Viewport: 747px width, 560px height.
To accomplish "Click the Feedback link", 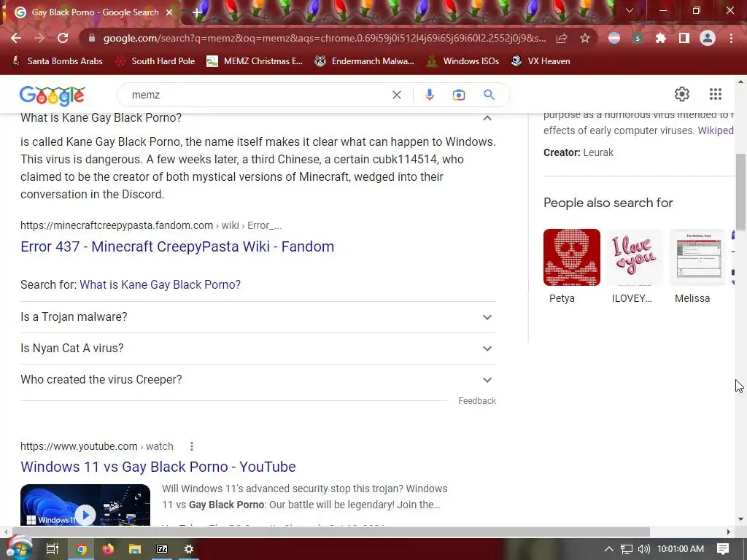I will click(x=477, y=401).
